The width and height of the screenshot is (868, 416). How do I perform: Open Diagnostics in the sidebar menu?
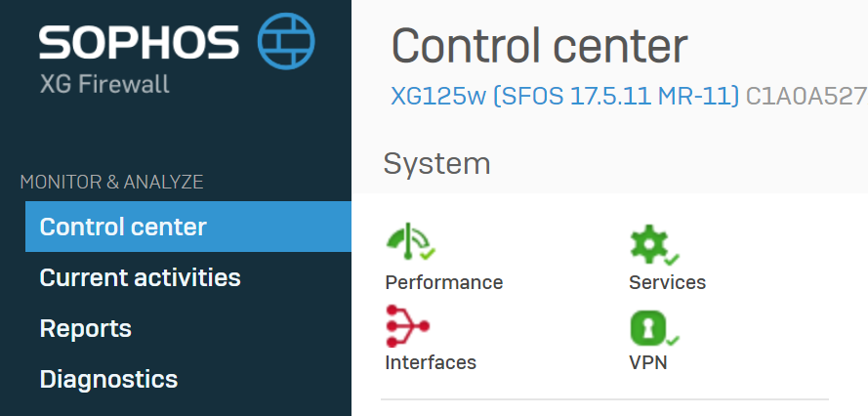pos(108,380)
